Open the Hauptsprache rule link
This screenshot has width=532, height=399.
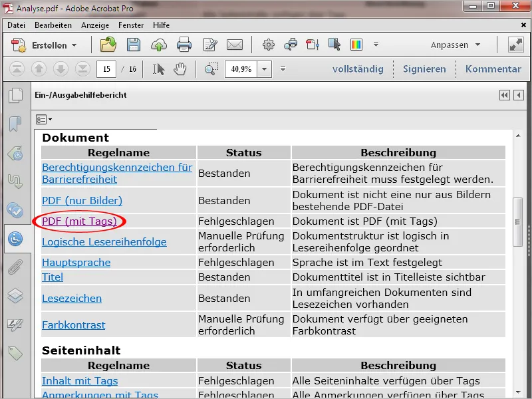pos(76,263)
